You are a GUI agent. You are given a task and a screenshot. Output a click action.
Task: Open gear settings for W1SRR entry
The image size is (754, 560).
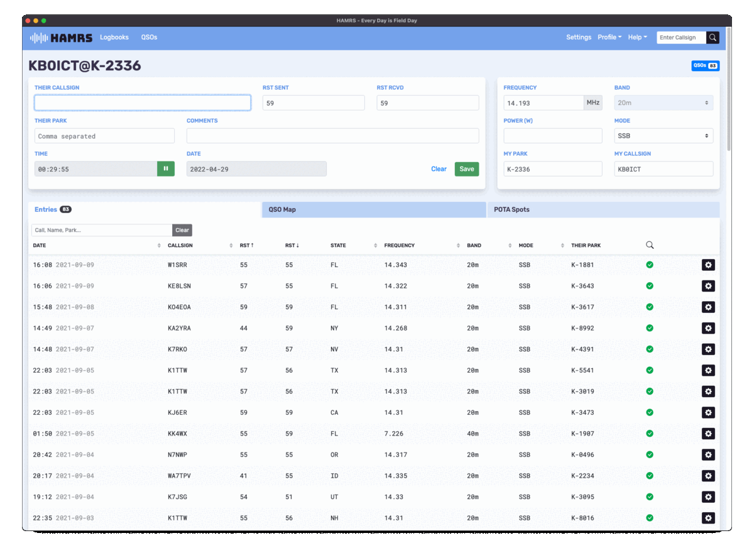tap(708, 265)
